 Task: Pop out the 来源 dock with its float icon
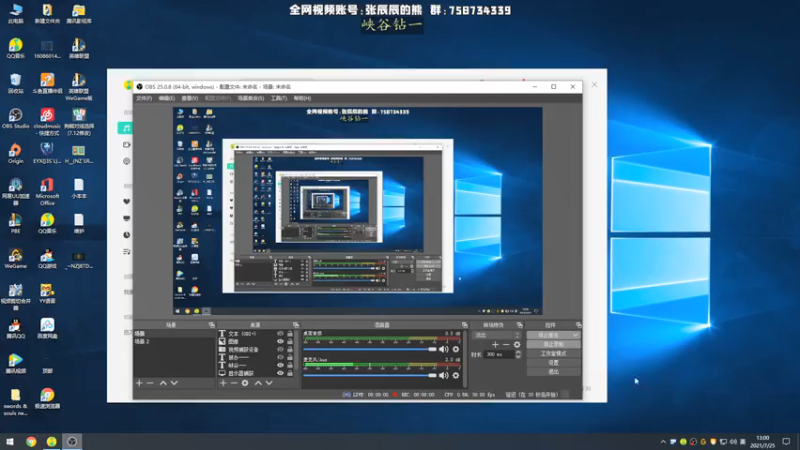pos(296,325)
